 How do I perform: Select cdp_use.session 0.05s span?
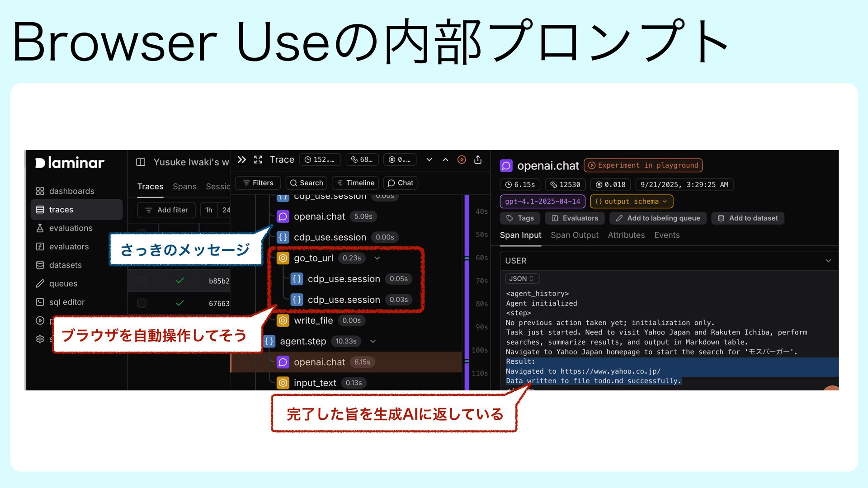tap(351, 279)
